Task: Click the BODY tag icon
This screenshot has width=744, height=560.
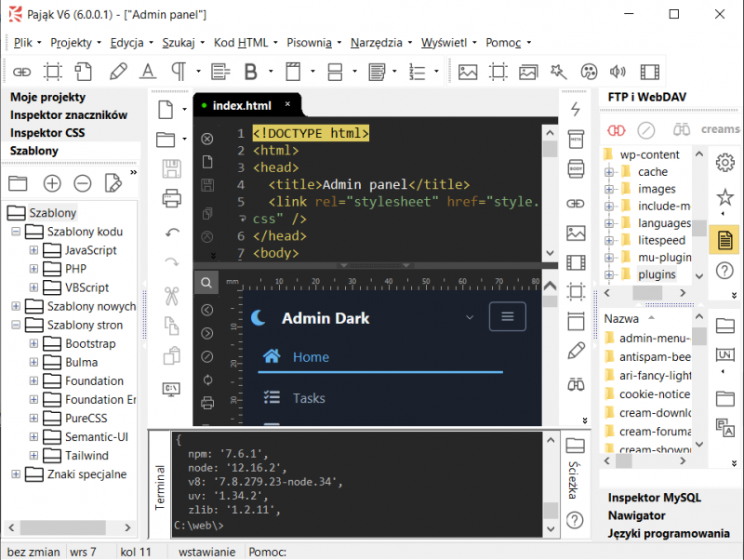Action: (x=576, y=168)
